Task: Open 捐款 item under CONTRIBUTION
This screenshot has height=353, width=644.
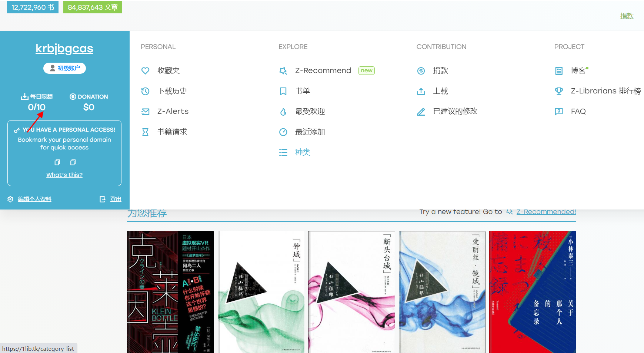Action: 441,70
